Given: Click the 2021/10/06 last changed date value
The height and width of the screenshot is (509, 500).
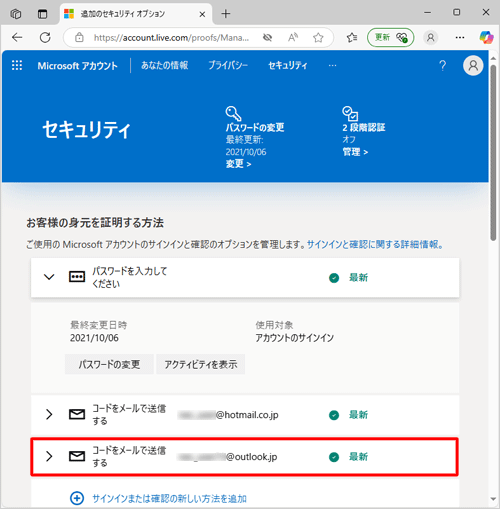Looking at the screenshot, I should point(94,338).
